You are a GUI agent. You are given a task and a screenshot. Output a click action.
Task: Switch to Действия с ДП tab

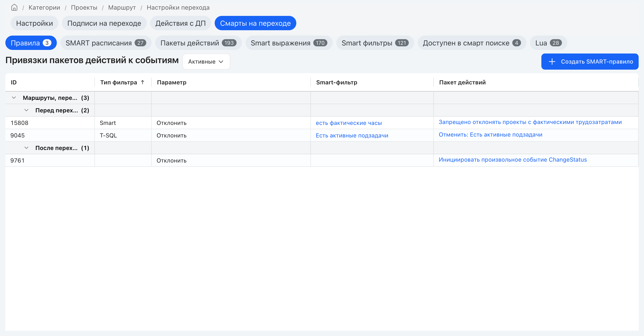pyautogui.click(x=180, y=23)
